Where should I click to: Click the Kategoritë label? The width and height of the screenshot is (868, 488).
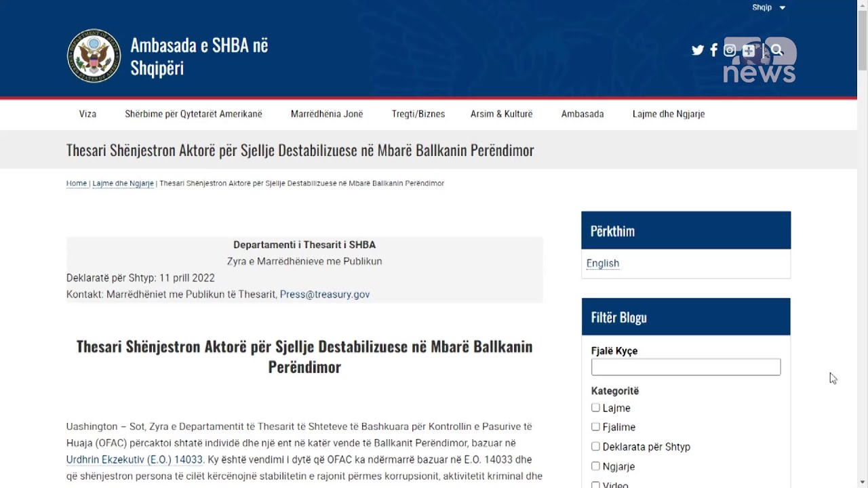point(615,390)
